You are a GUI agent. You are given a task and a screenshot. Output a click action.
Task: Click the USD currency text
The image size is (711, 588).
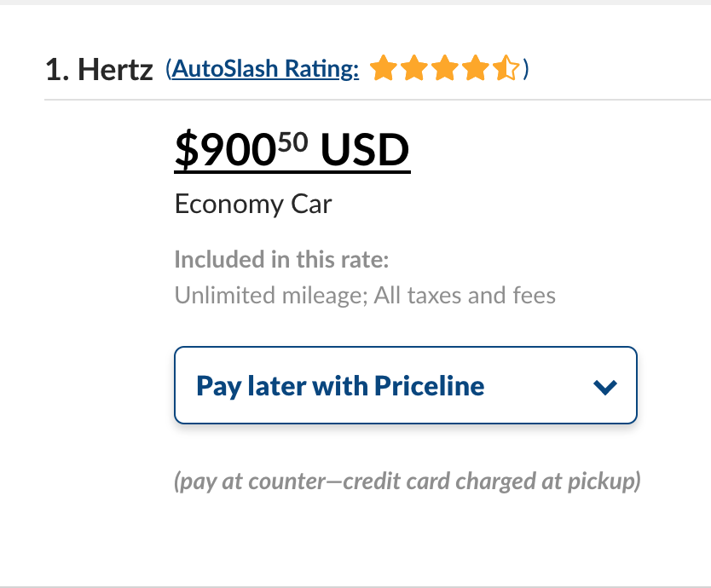click(365, 151)
